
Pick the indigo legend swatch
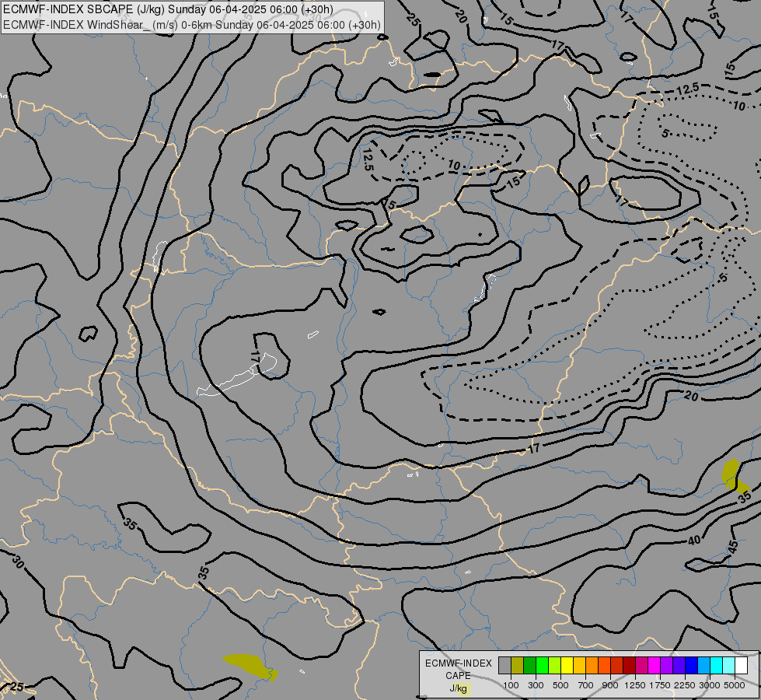tap(679, 666)
